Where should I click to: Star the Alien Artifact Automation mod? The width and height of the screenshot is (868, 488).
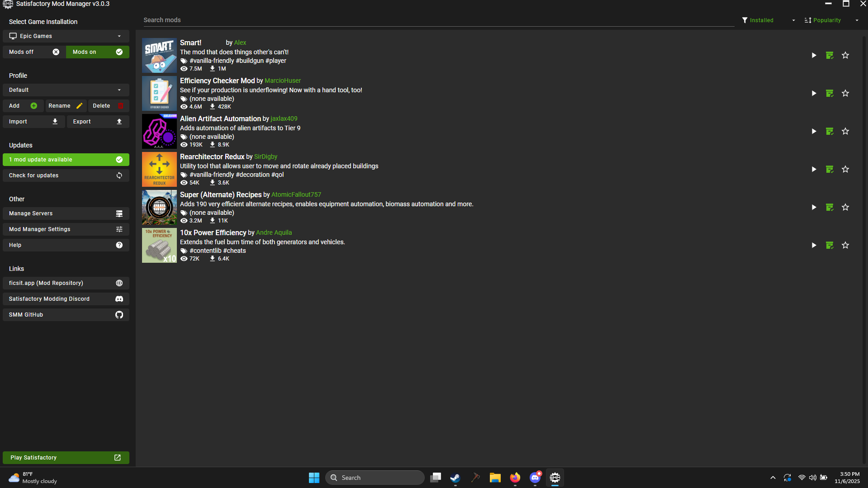click(x=845, y=131)
